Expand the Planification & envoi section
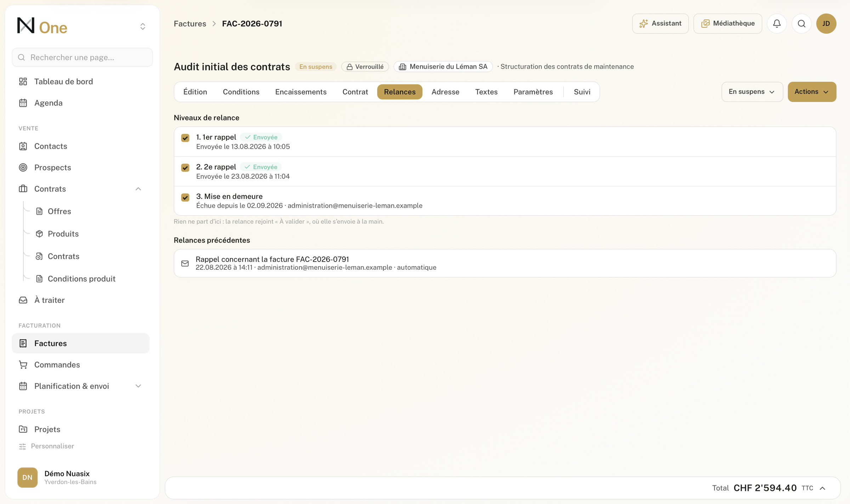 (x=138, y=386)
